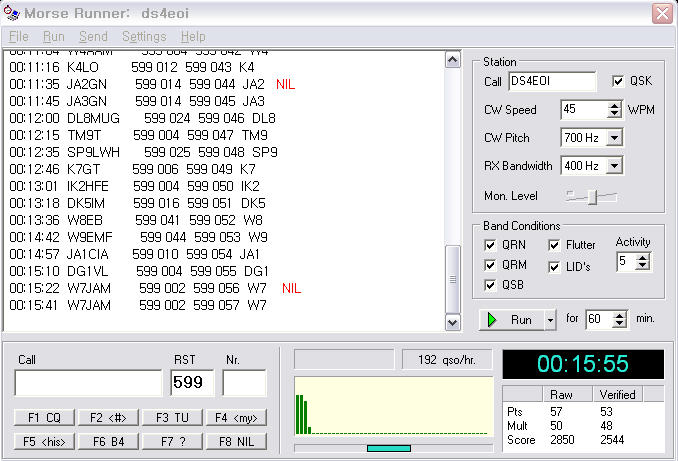Click the Morse Runner title bar icon
This screenshot has width=678, height=461.
pyautogui.click(x=11, y=13)
